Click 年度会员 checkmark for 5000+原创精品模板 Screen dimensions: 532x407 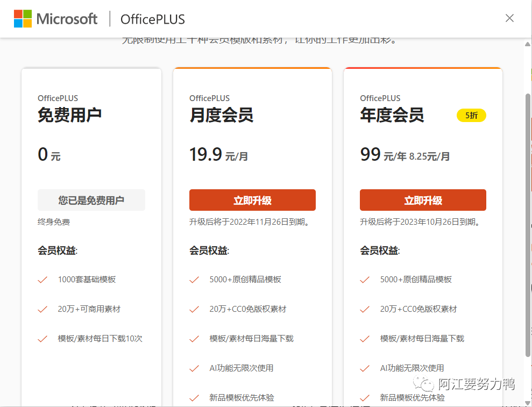click(x=365, y=280)
